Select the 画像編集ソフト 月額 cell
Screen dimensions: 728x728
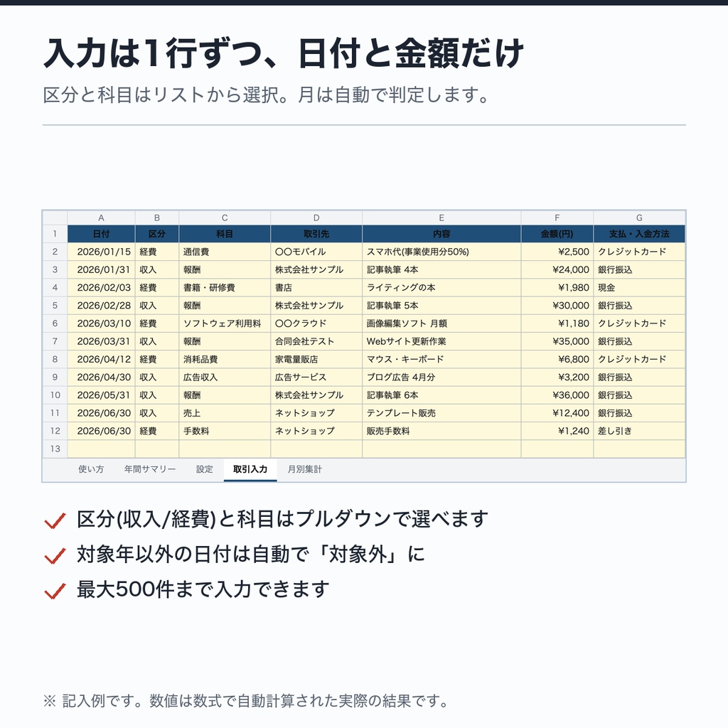tap(441, 323)
